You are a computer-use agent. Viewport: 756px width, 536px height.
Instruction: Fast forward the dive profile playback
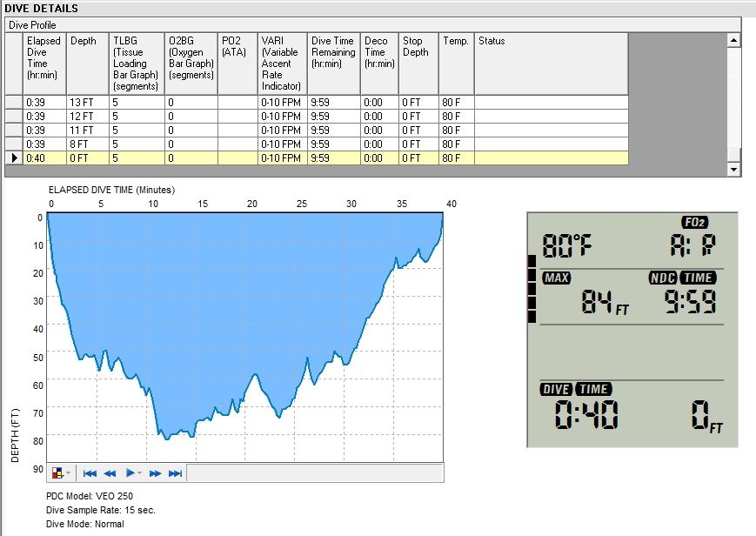click(x=155, y=473)
